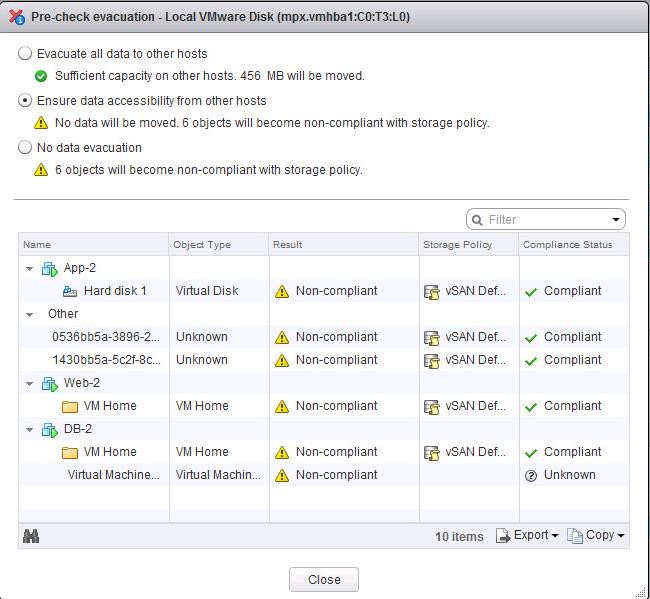Select Evacuate all data to other hosts
Viewport: 650px width, 599px height.
(x=25, y=53)
